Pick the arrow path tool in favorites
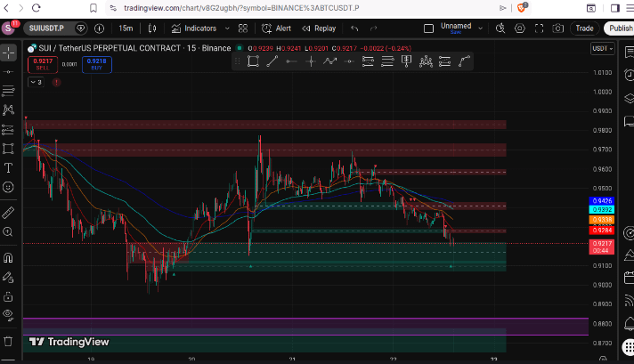 (x=329, y=61)
